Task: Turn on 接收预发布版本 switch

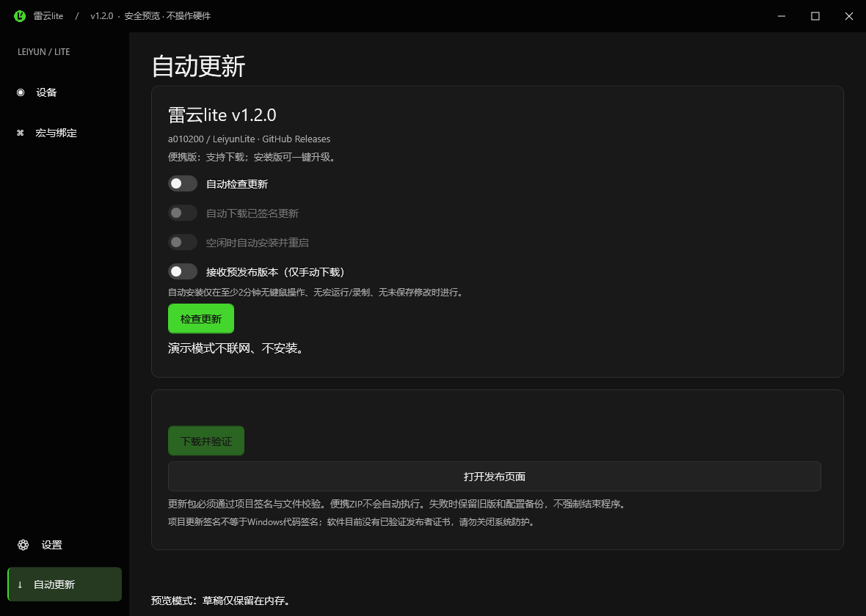Action: 183,271
